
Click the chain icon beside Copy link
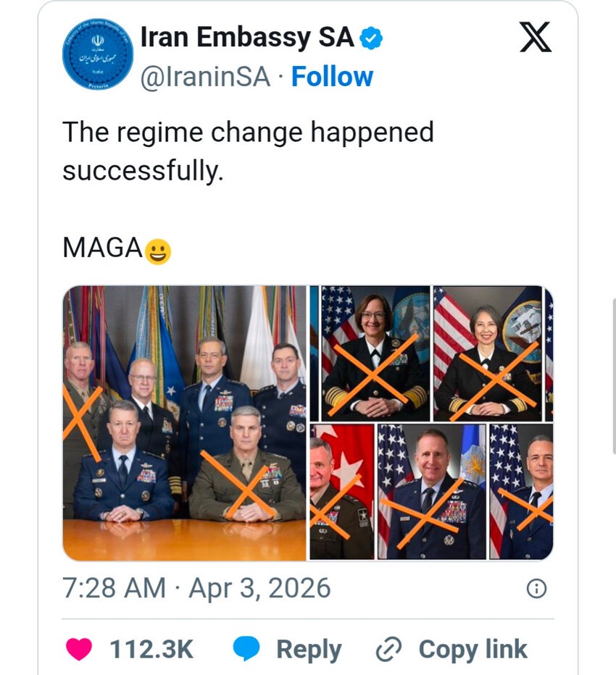click(388, 650)
